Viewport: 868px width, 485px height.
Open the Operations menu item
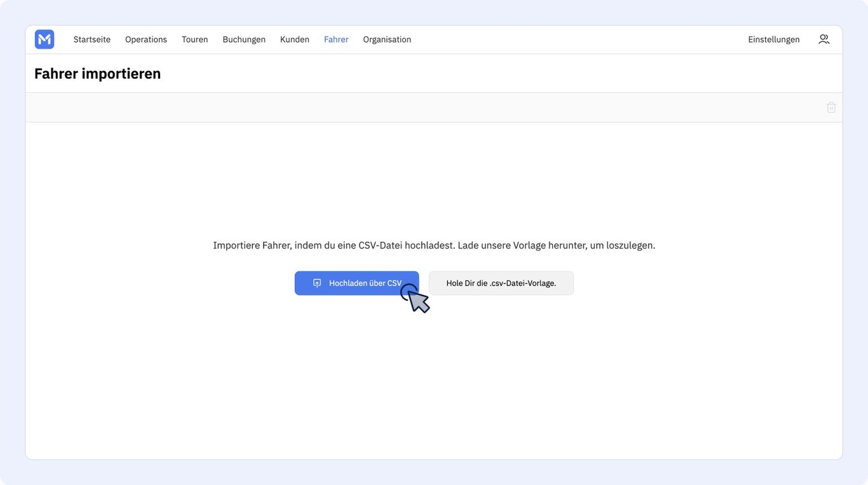(146, 39)
